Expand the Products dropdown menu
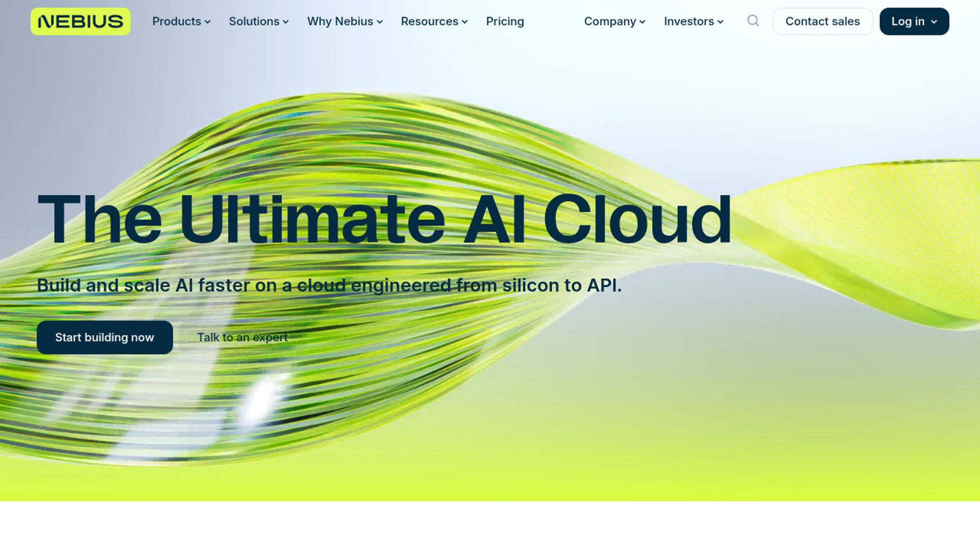Screen dimensions: 980x551 tap(181, 21)
